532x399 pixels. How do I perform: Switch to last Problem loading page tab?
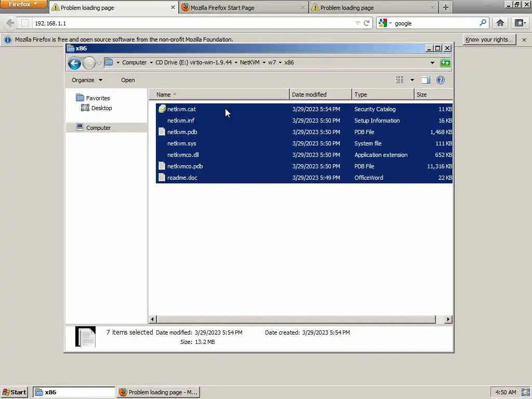click(373, 7)
